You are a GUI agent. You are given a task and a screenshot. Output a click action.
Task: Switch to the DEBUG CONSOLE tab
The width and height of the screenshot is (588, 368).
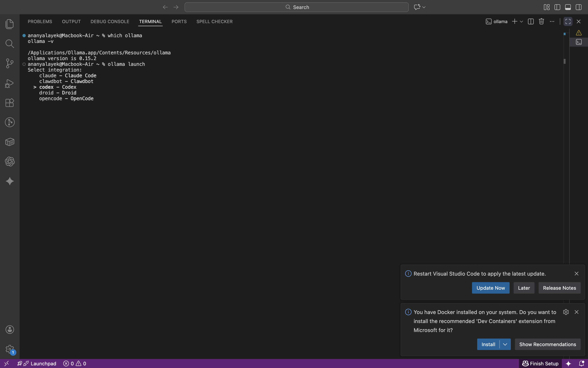coord(110,21)
